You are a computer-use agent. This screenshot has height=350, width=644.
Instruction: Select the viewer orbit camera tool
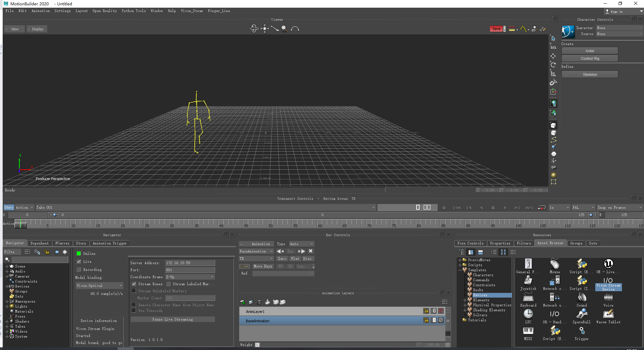tap(254, 29)
